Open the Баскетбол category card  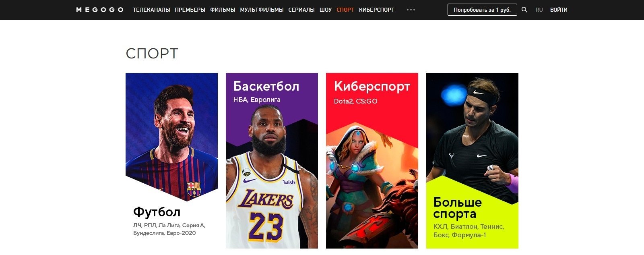click(272, 161)
